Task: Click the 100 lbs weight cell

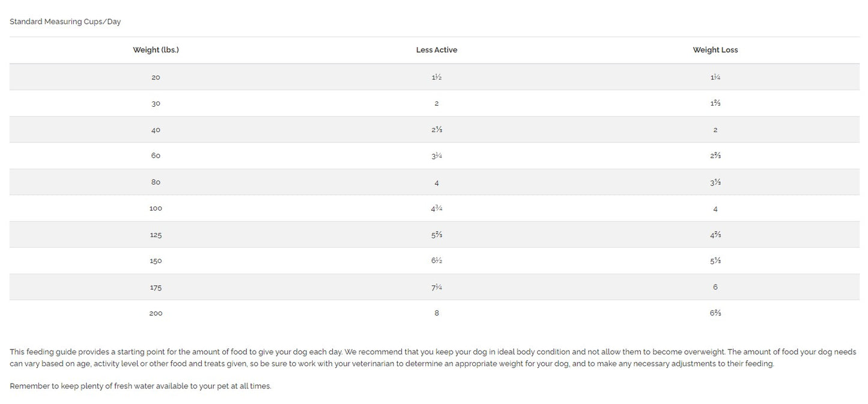Action: click(156, 208)
